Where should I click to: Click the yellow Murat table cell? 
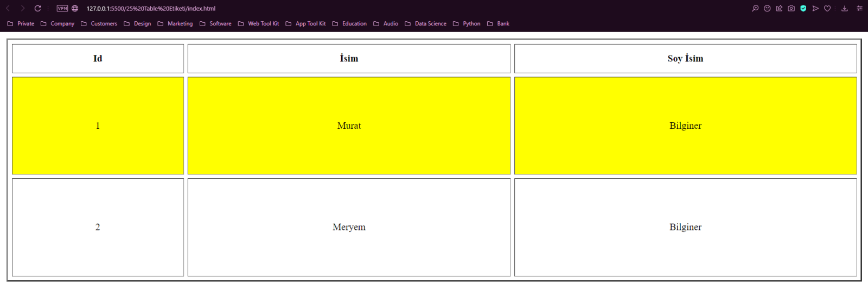(349, 126)
